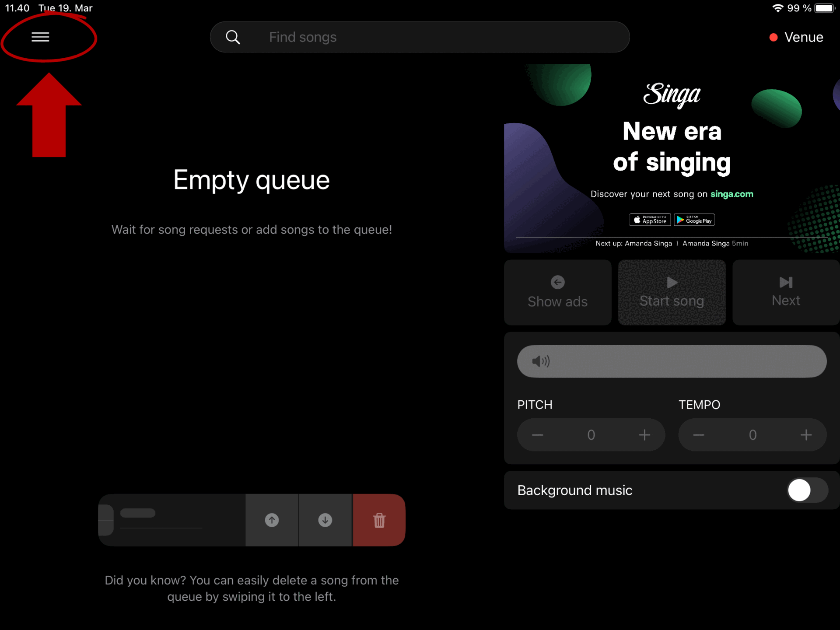Screen dimensions: 840x630
Task: Click the move-down arrow icon
Action: coord(325,520)
